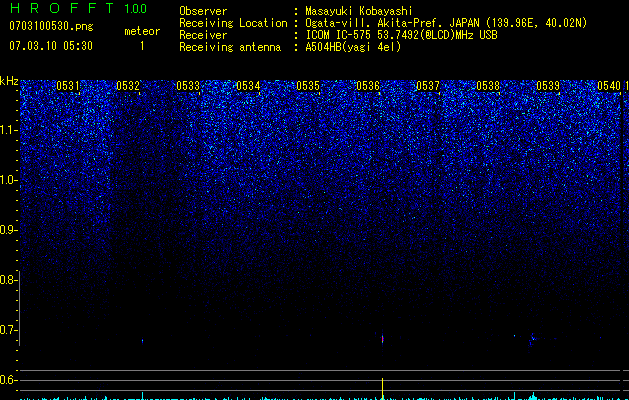Click the 0532 time marker
This screenshot has width=629, height=400.
[x=128, y=86]
